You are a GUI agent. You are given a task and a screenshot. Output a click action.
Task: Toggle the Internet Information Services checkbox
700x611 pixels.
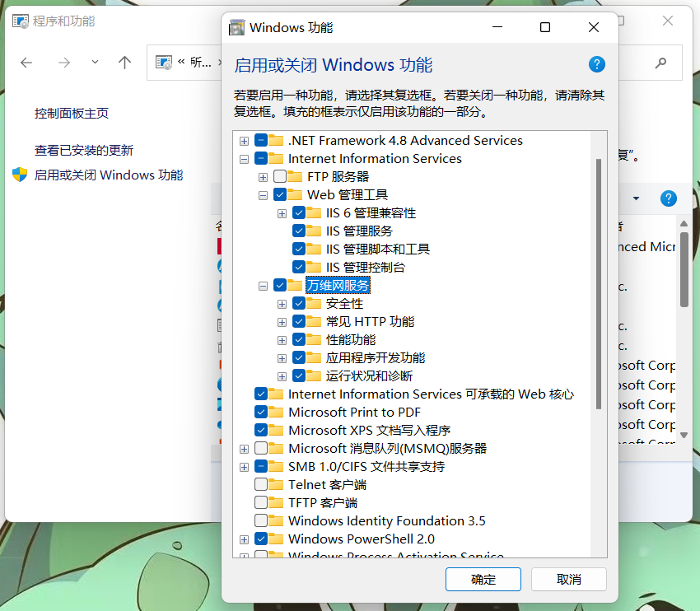tap(261, 158)
